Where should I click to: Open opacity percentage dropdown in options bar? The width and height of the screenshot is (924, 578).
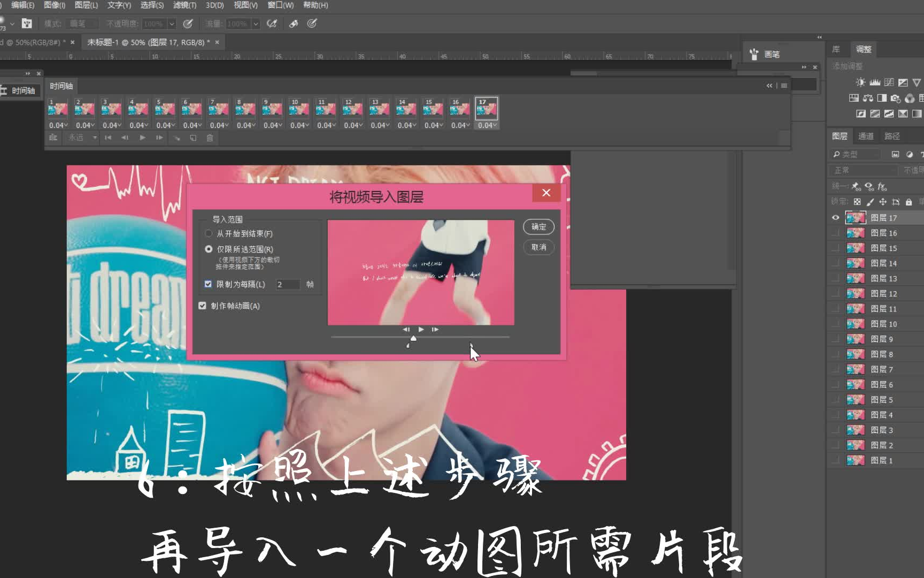[172, 24]
